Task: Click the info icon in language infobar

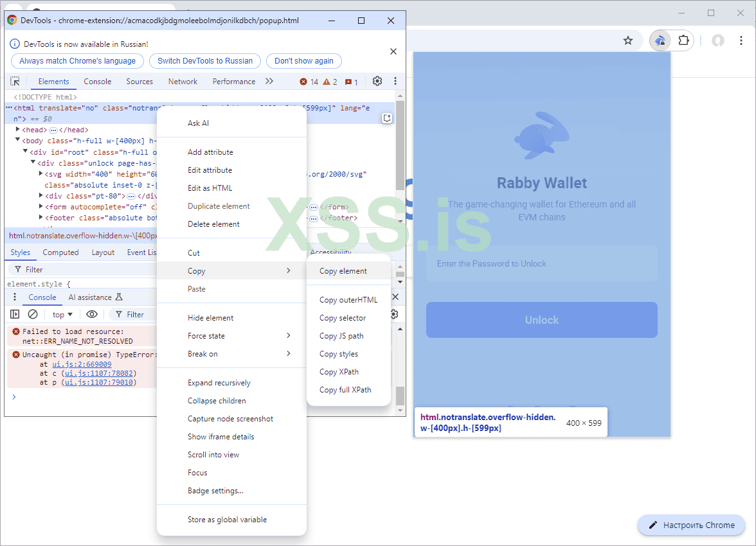Action: pyautogui.click(x=15, y=44)
